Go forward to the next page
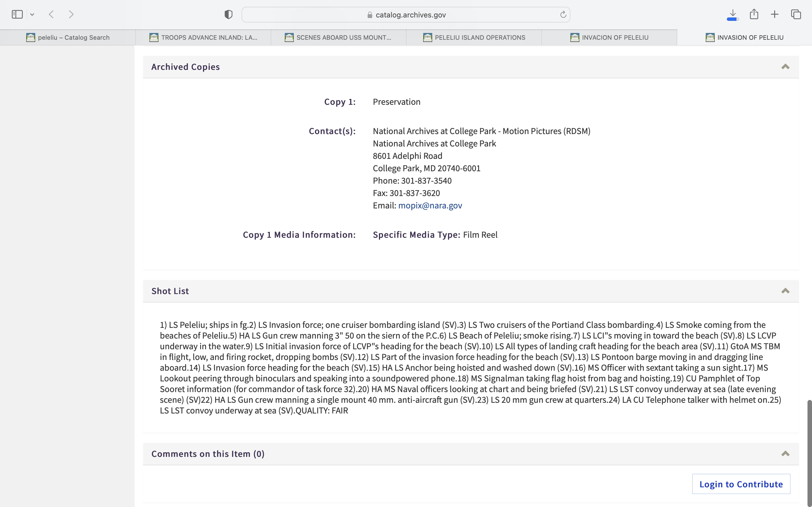This screenshot has height=507, width=812. point(71,14)
